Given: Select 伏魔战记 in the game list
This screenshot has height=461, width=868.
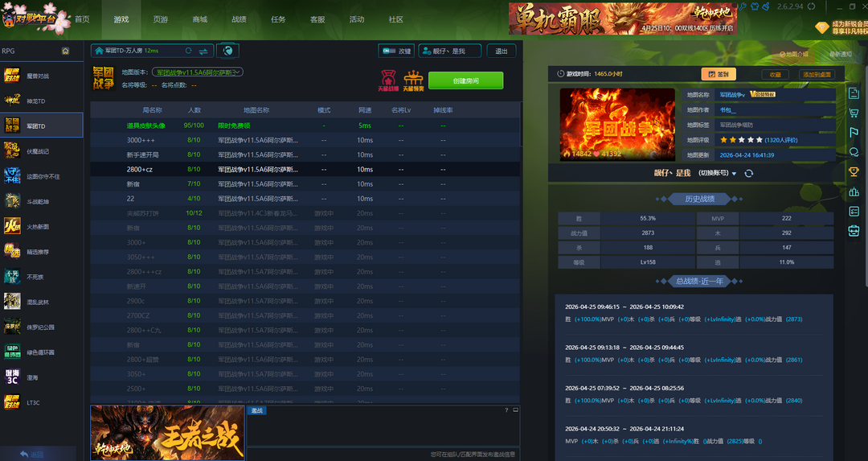Looking at the screenshot, I should point(38,151).
